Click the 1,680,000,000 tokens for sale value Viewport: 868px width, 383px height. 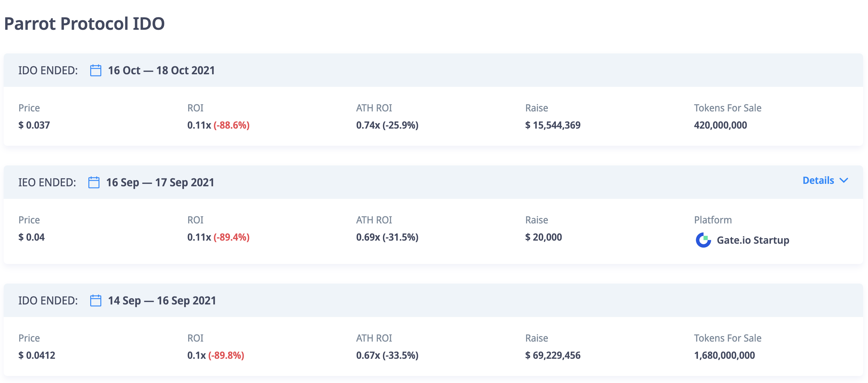coord(724,355)
